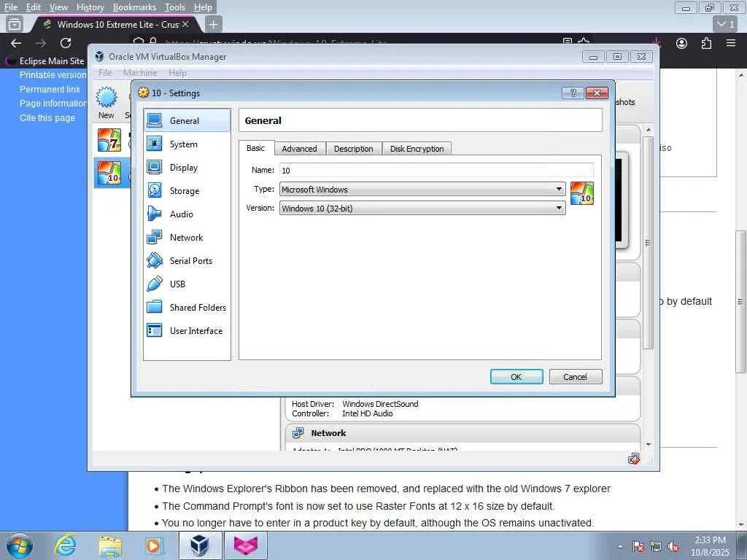747x560 pixels.
Task: Click the Permanent link sidebar link
Action: tap(50, 89)
